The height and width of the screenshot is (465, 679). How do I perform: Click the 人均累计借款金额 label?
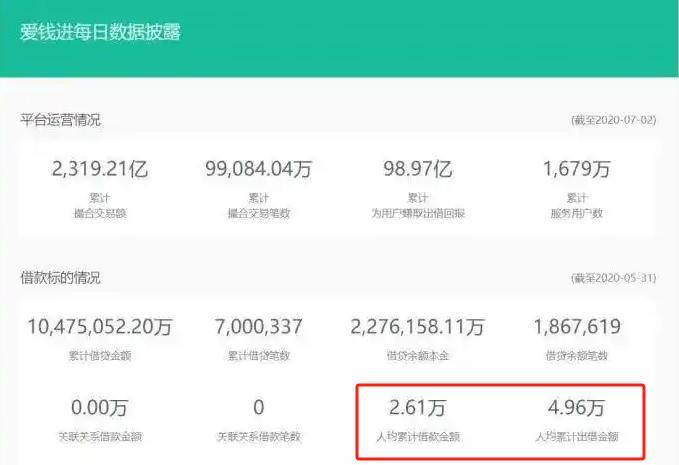[417, 436]
